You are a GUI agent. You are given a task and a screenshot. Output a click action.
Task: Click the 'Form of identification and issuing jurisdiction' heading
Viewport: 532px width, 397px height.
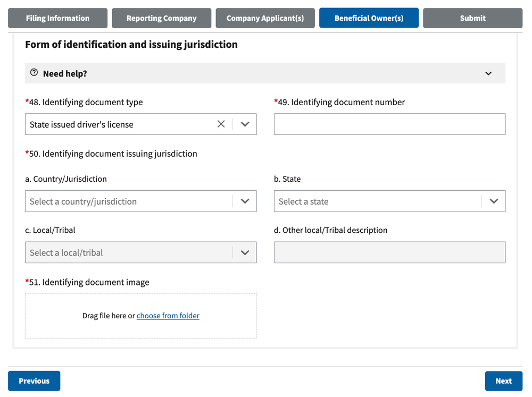(x=131, y=45)
